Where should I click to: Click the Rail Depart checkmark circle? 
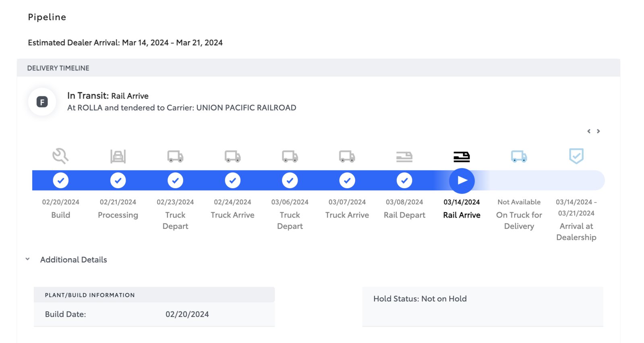404,180
